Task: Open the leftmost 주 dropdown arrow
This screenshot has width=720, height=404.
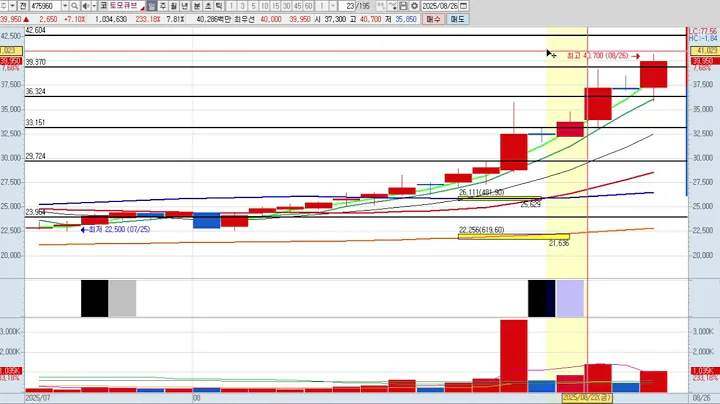Action: 12,6
